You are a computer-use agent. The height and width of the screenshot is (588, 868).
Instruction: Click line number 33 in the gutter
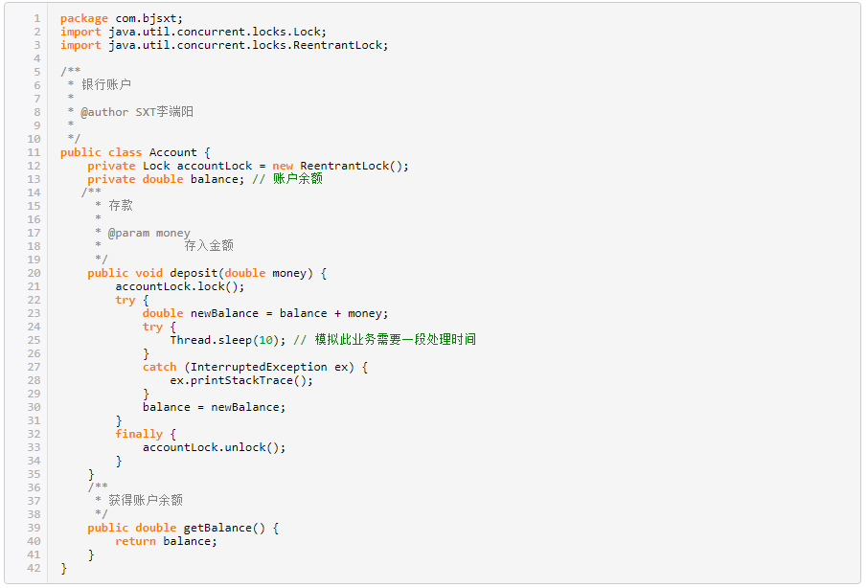coord(34,447)
